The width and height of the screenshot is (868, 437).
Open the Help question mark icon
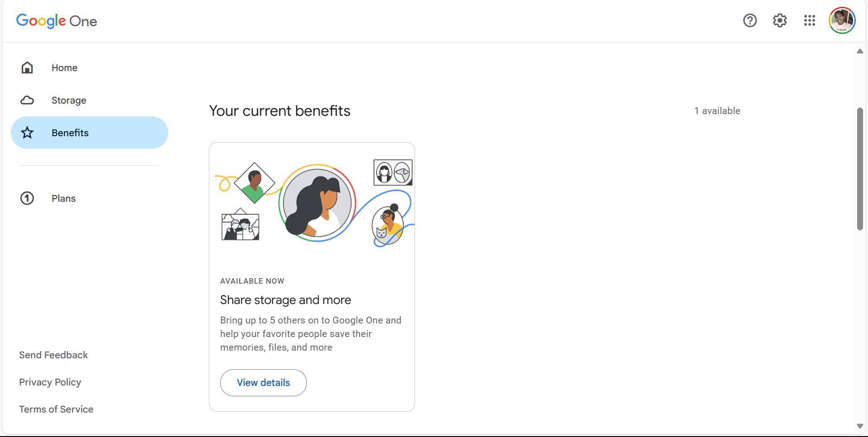(x=750, y=20)
